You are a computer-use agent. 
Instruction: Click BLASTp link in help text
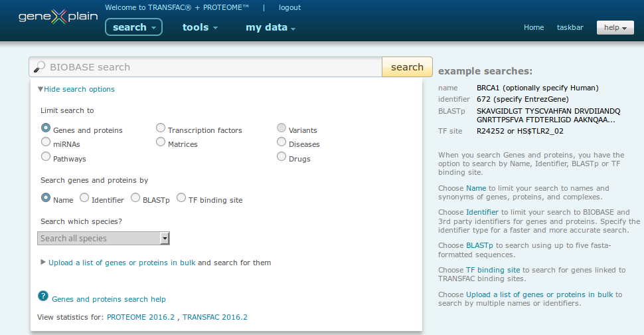coord(479,245)
